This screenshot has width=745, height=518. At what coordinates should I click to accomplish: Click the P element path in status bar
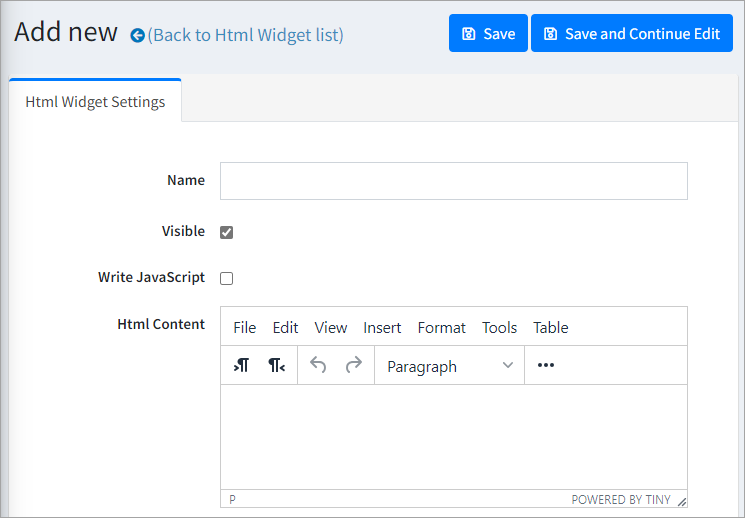(232, 500)
